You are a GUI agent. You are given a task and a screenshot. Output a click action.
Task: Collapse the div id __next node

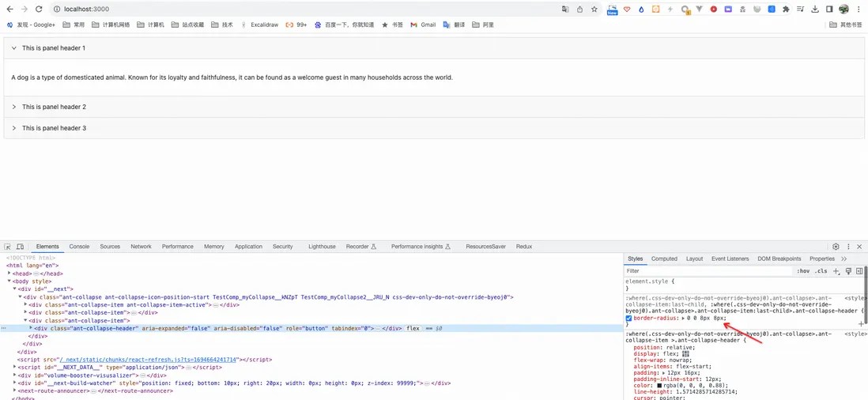[x=14, y=289]
